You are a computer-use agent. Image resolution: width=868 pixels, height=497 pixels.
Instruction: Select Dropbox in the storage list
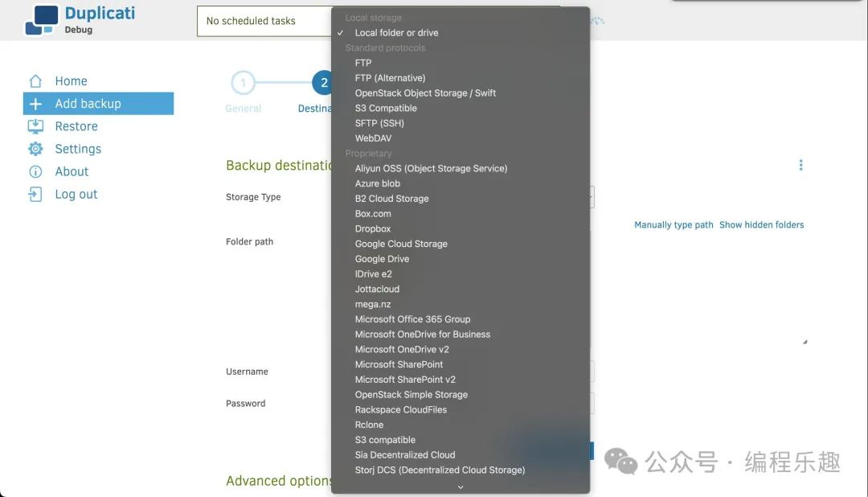pyautogui.click(x=373, y=229)
